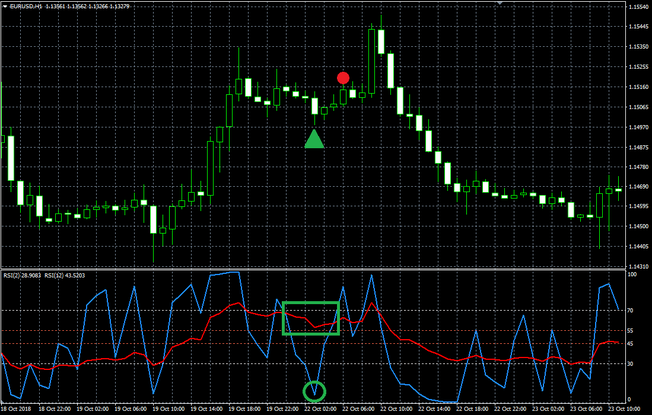Click the 22 Oct 18:00 time axis label
The width and height of the screenshot is (652, 415).
472,409
